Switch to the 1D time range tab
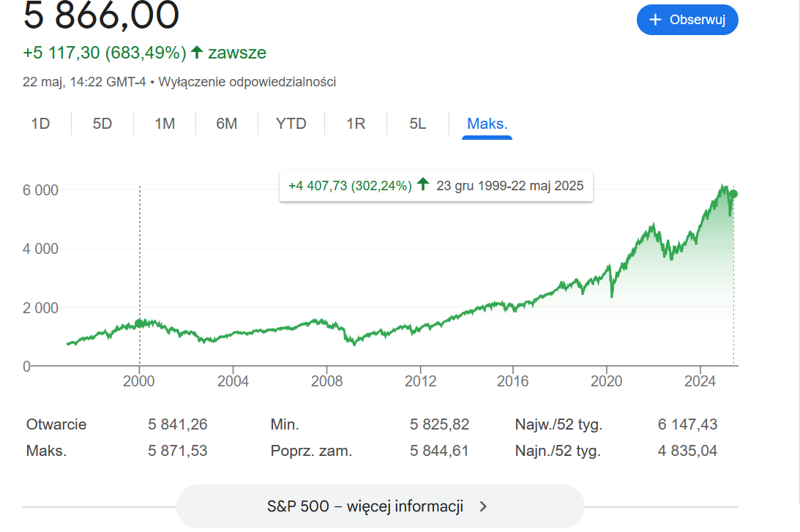 coord(40,124)
